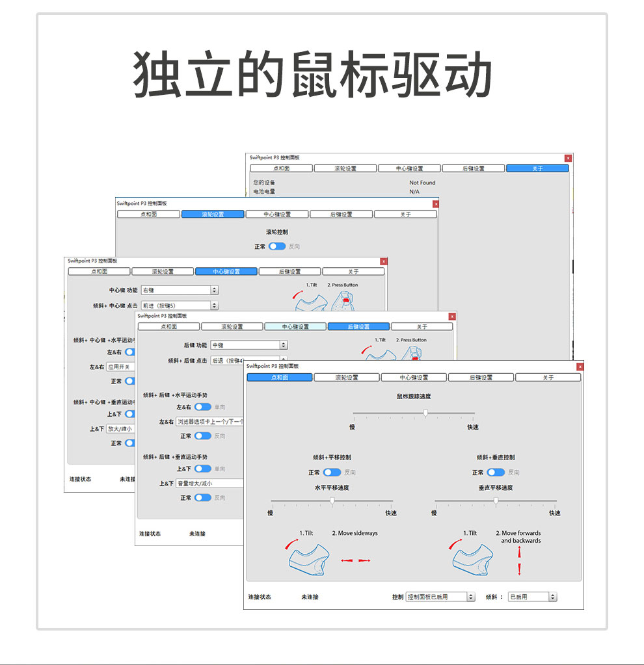The image size is (644, 665).
Task: Open the 放大/缩小 dropdown in center-key window
Action: pos(120,429)
